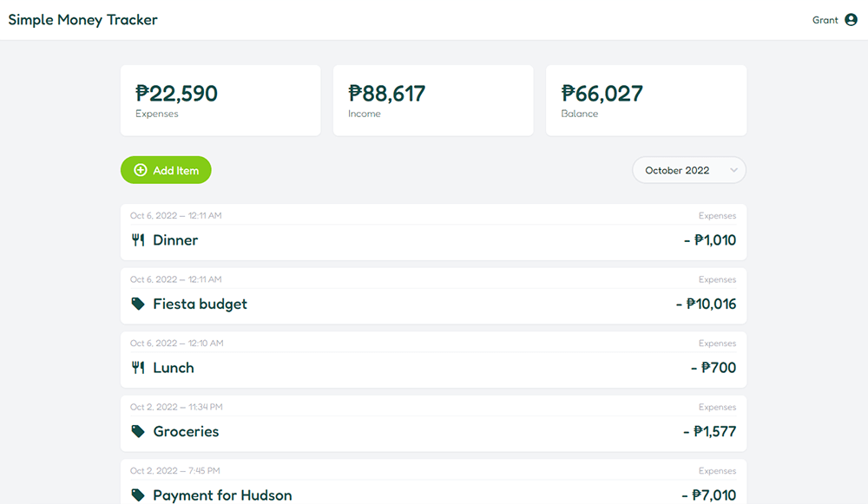Click the tag icon beside Payment for Hudson
This screenshot has height=504, width=868.
tap(138, 495)
